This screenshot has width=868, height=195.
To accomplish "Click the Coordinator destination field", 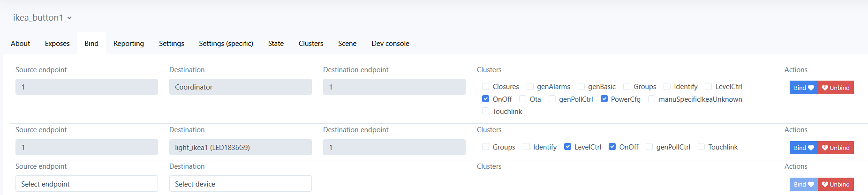I will 240,87.
